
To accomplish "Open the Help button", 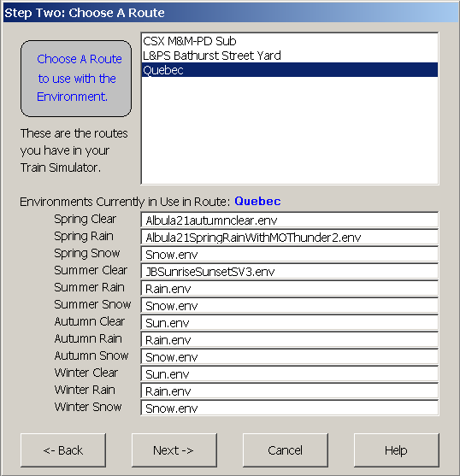I will [396, 450].
